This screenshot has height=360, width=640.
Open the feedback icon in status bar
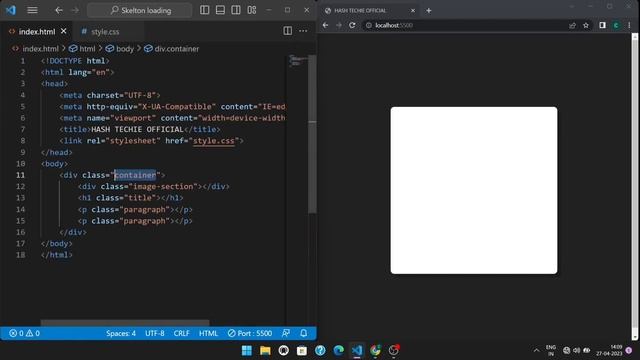pos(286,333)
